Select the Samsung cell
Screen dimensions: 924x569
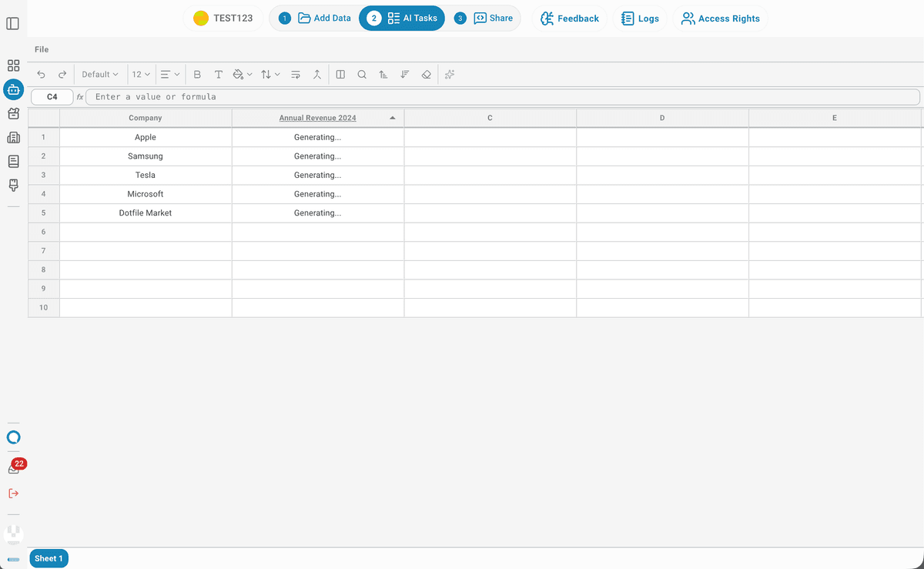coord(146,156)
